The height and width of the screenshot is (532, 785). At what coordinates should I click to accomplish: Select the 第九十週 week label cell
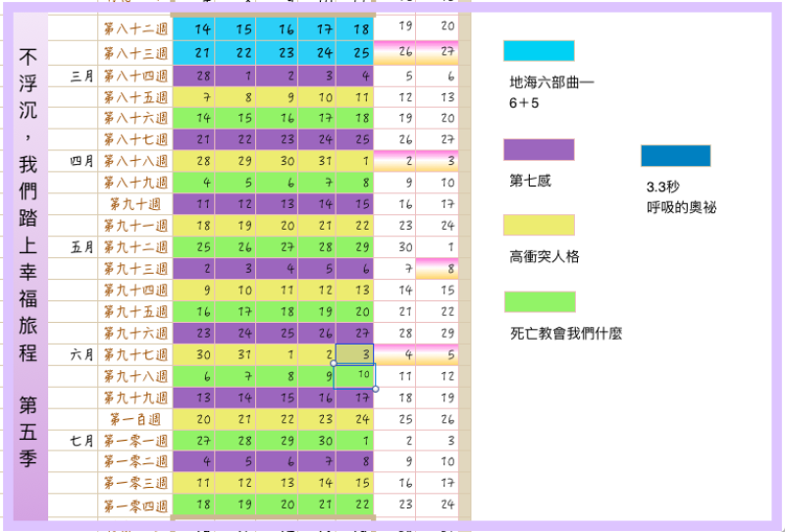(135, 204)
